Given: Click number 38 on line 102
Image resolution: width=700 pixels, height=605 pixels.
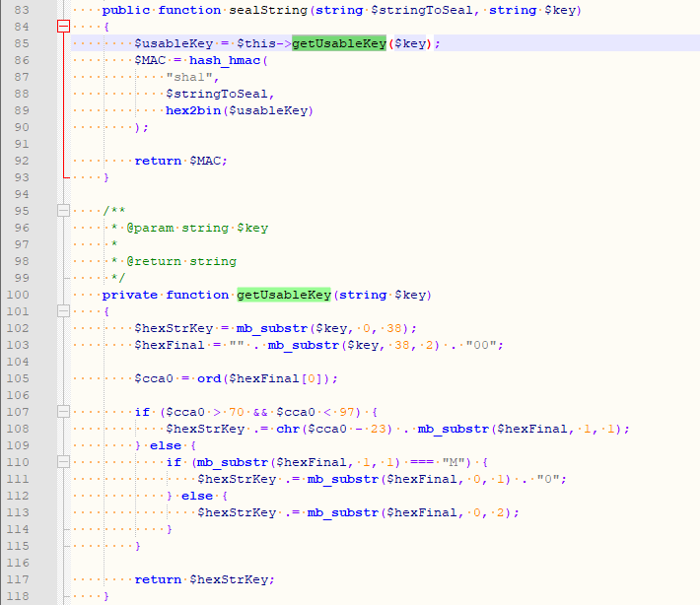Looking at the screenshot, I should pyautogui.click(x=393, y=328).
